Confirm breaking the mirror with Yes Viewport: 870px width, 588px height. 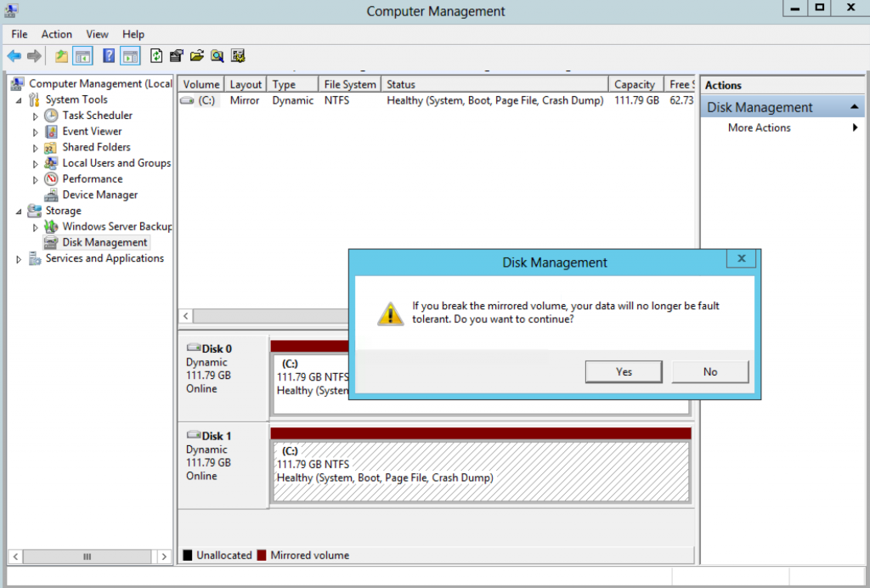click(x=624, y=371)
